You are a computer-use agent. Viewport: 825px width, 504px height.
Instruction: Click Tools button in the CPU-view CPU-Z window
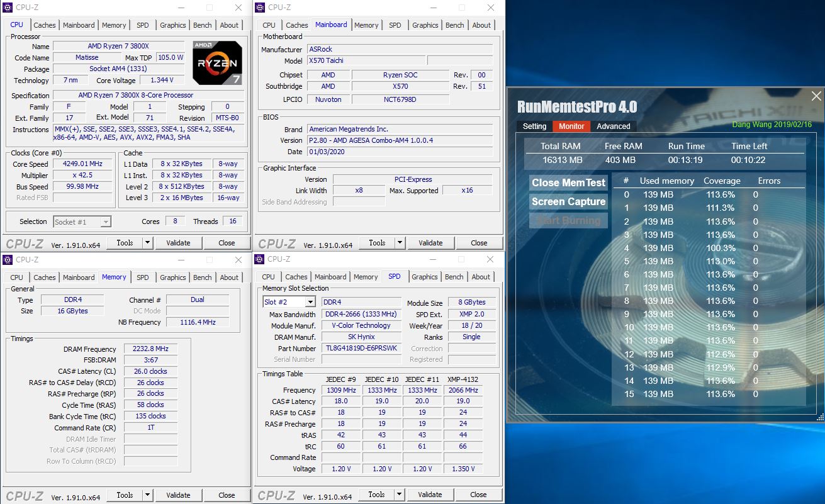point(125,243)
